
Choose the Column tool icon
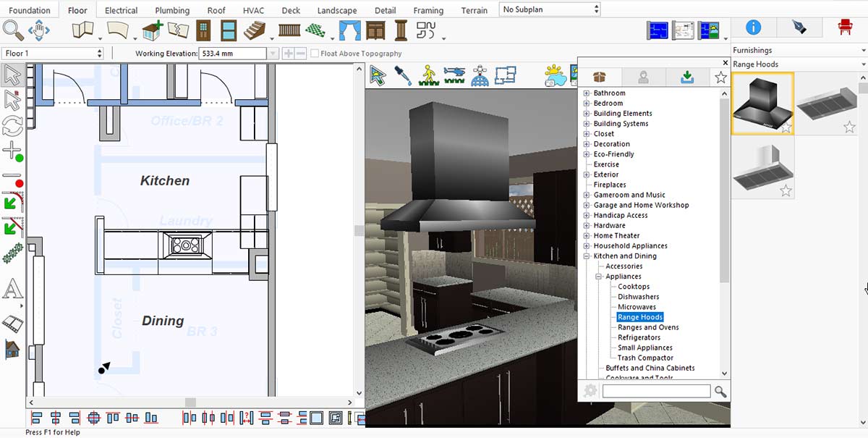point(401,31)
